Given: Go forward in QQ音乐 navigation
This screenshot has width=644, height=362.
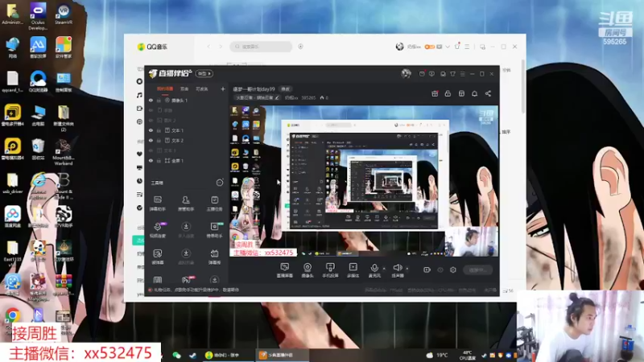Looking at the screenshot, I should [x=221, y=47].
